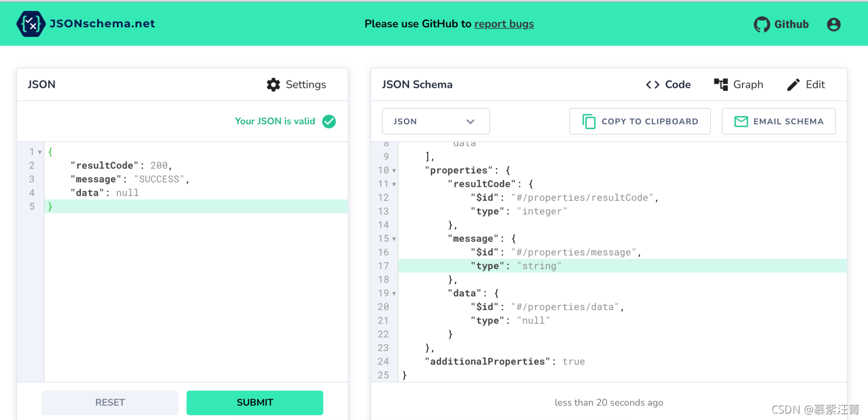Click the "resultCode": 200 line in JSON editor

pyautogui.click(x=122, y=165)
